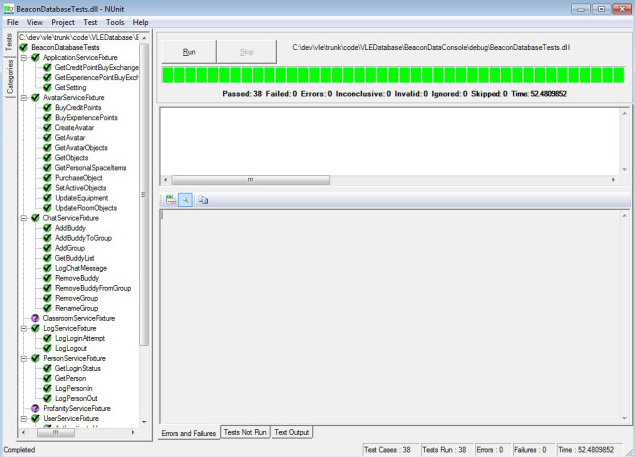Screen dimensions: 635x457
Task: Open the Test menu
Action: point(90,22)
